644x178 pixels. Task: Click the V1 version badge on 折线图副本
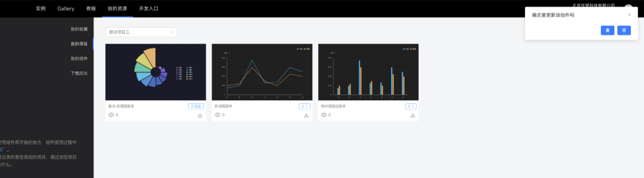point(305,106)
